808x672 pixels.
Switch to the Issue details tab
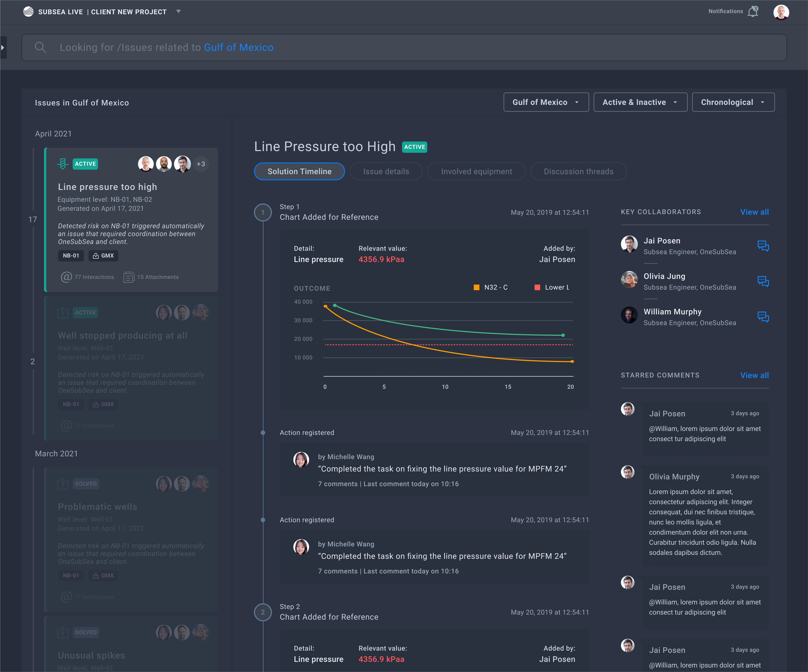(386, 171)
